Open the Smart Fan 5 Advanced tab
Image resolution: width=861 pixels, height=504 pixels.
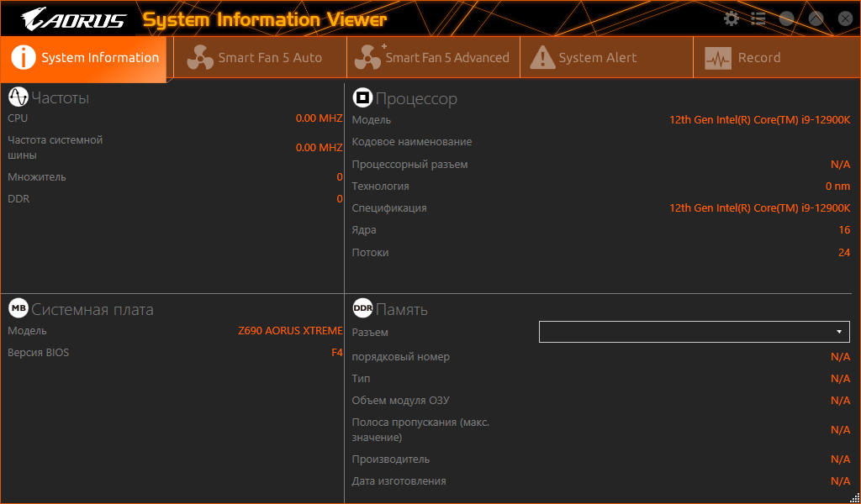434,58
